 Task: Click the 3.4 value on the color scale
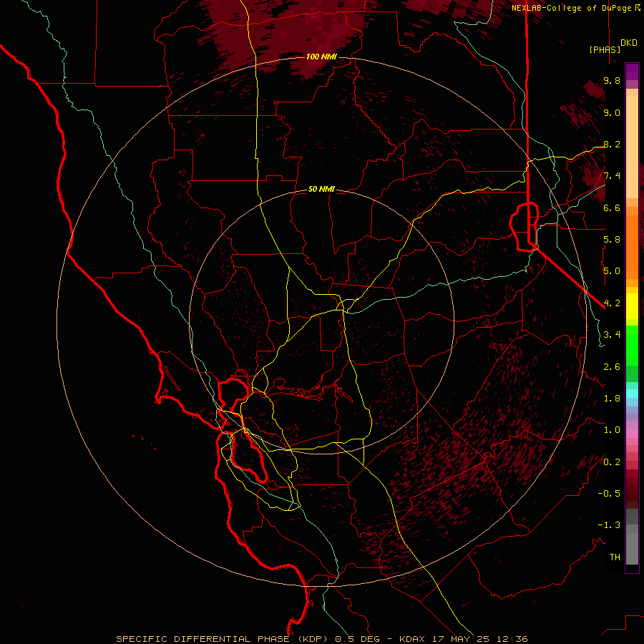point(612,335)
